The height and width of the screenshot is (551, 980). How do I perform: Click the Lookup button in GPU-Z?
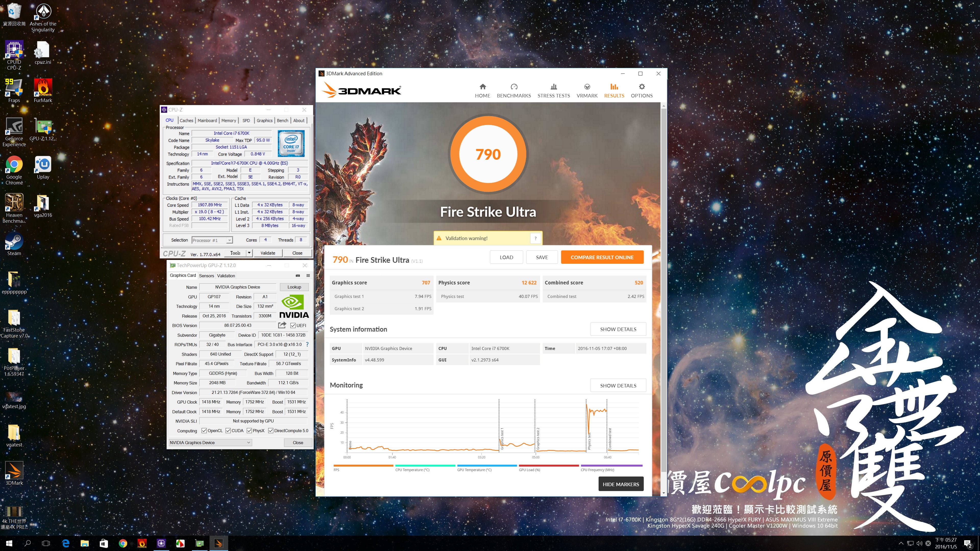(x=294, y=287)
